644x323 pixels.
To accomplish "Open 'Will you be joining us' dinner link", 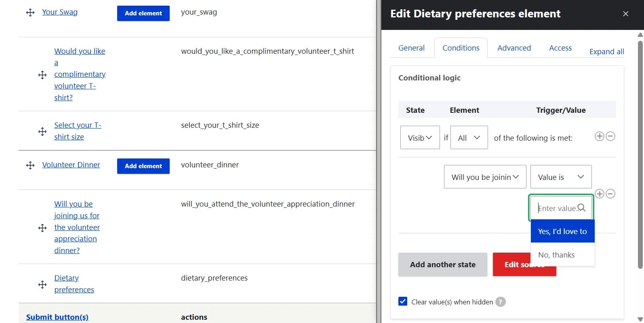I will pyautogui.click(x=77, y=227).
